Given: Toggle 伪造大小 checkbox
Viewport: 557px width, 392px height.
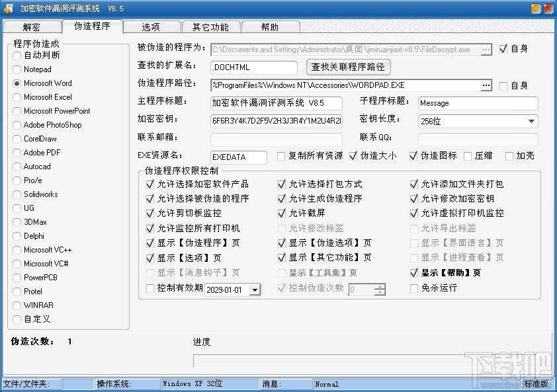Looking at the screenshot, I should [x=353, y=156].
